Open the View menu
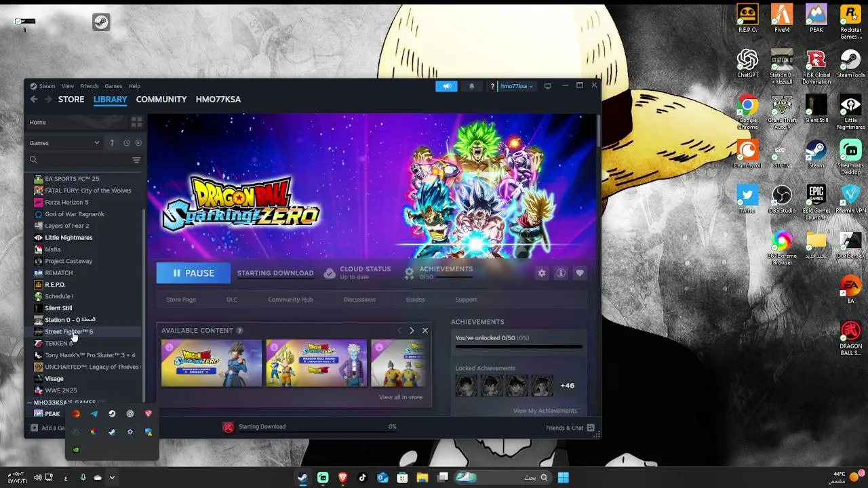Viewport: 868px width, 488px height. click(x=68, y=86)
